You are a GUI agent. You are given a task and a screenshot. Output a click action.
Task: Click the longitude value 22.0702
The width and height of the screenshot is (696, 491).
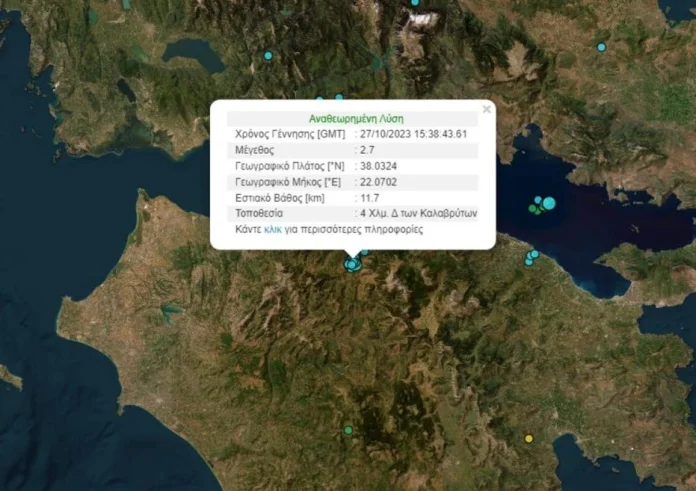378,182
